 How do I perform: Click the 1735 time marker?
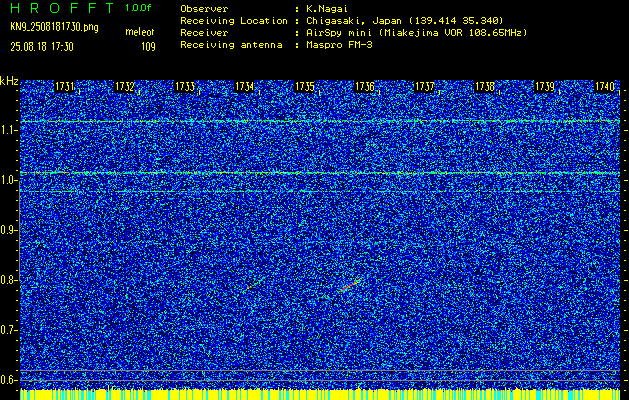[x=304, y=87]
